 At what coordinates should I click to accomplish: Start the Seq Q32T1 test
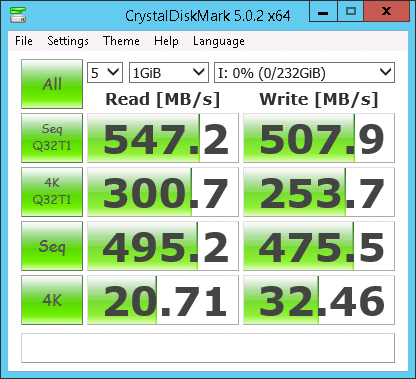click(52, 138)
